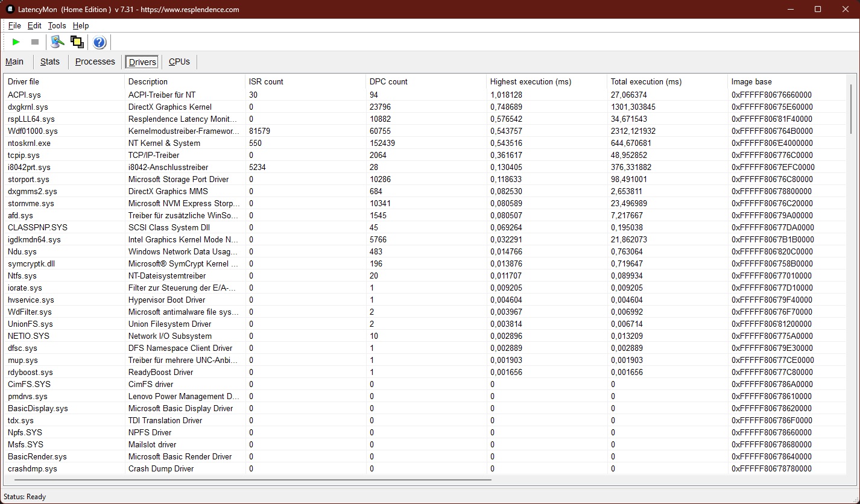Click the horizontal scrollbar thumb

point(253,480)
